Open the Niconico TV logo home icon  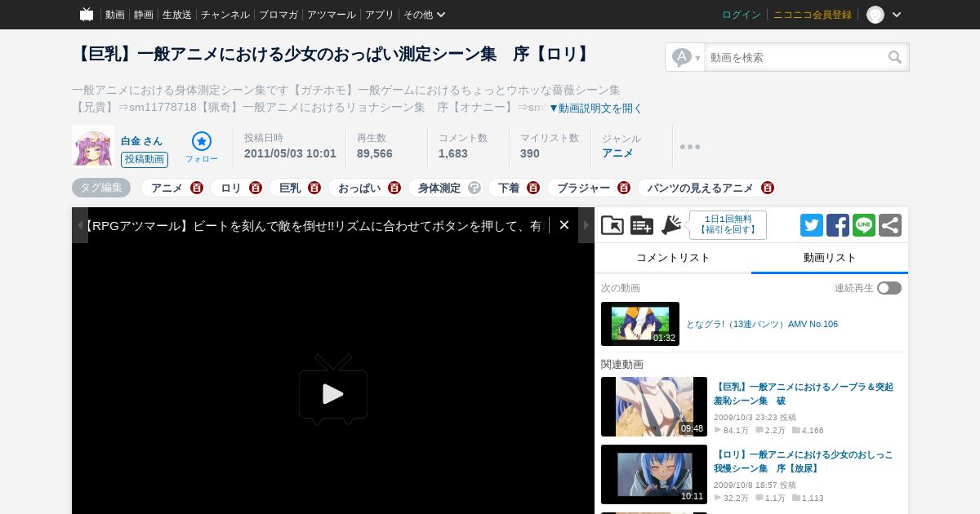click(87, 15)
